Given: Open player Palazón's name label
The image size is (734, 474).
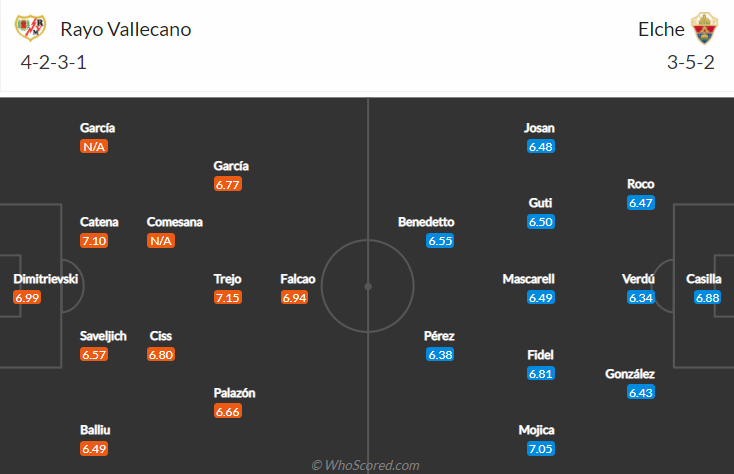Looking at the screenshot, I should tap(235, 393).
